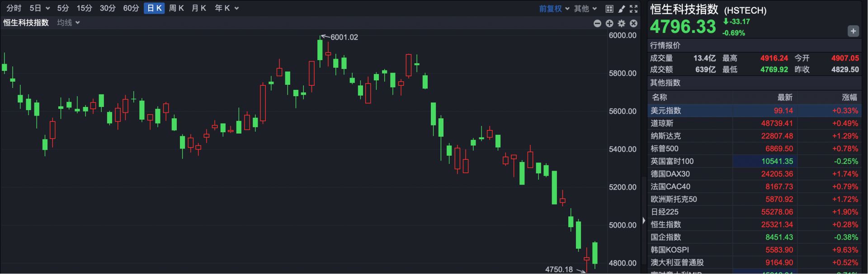This screenshot has height=274, width=868.
Task: Sort indices by 涨幅 column header
Action: [849, 97]
